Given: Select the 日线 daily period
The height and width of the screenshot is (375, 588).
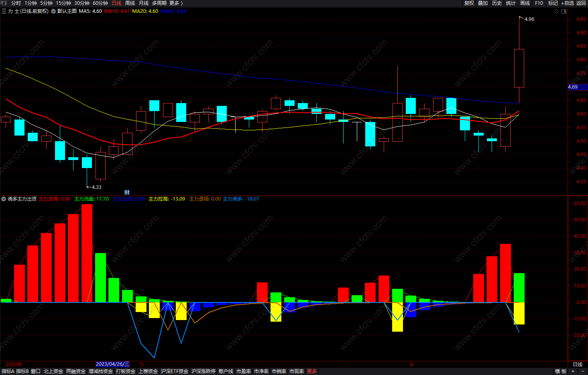Looking at the screenshot, I should pyautogui.click(x=116, y=3).
